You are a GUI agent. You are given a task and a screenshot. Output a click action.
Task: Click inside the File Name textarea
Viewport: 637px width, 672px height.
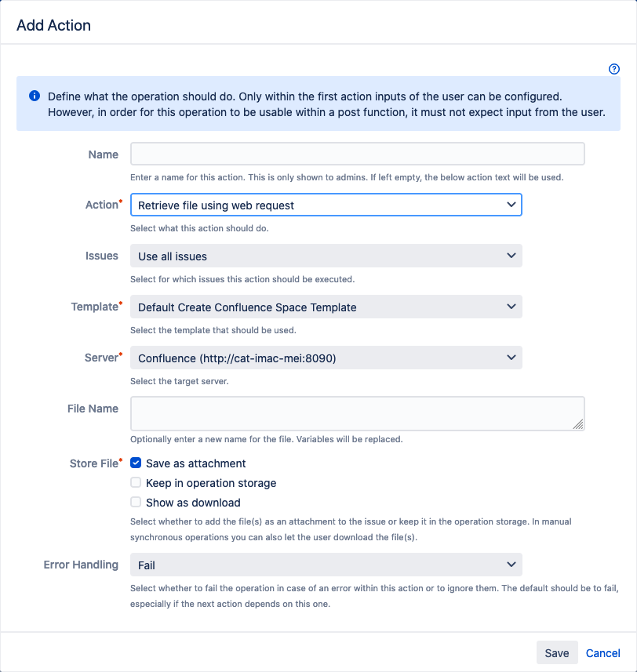pyautogui.click(x=357, y=413)
